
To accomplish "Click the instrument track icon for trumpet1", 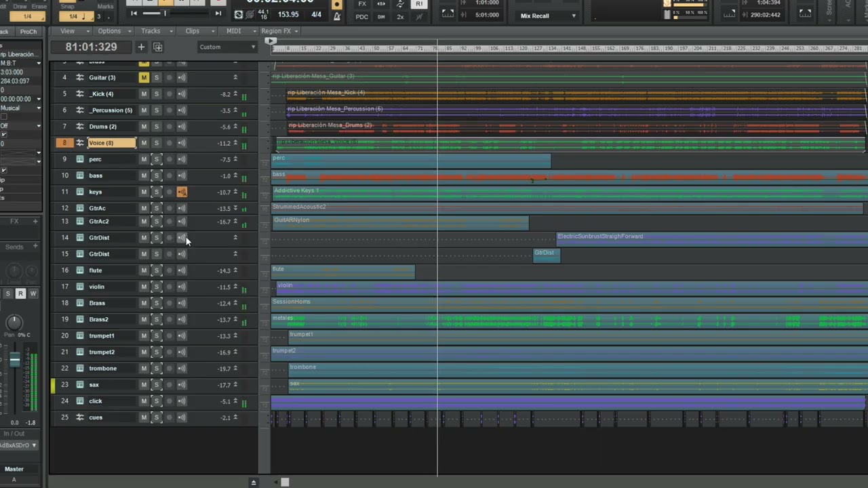I will (80, 335).
